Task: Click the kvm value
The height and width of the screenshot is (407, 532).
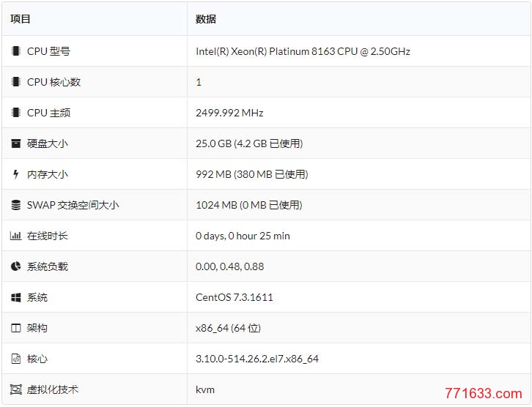Action: [205, 389]
